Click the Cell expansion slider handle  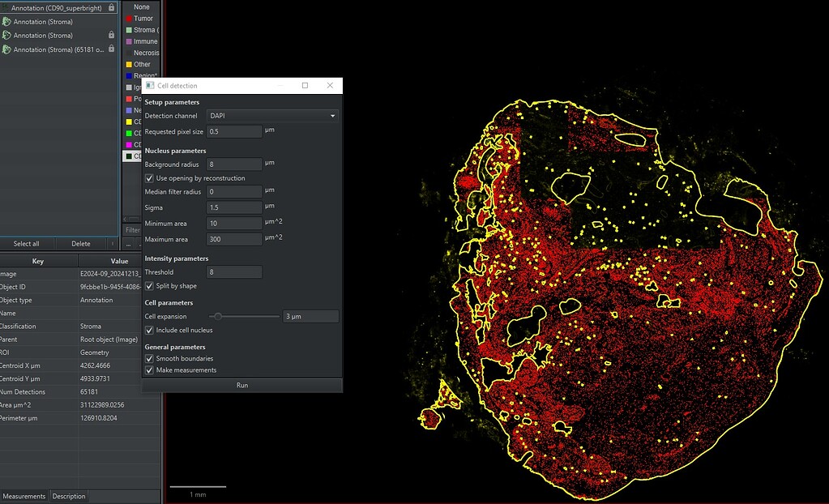[217, 316]
